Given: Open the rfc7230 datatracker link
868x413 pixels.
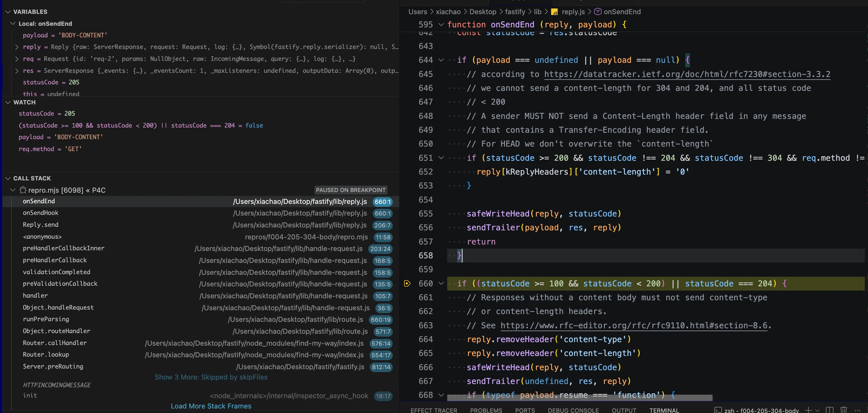Looking at the screenshot, I should (x=687, y=74).
